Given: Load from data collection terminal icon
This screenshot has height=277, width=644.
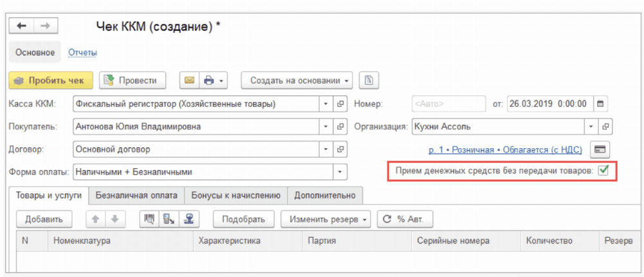Looking at the screenshot, I should pyautogui.click(x=168, y=219).
